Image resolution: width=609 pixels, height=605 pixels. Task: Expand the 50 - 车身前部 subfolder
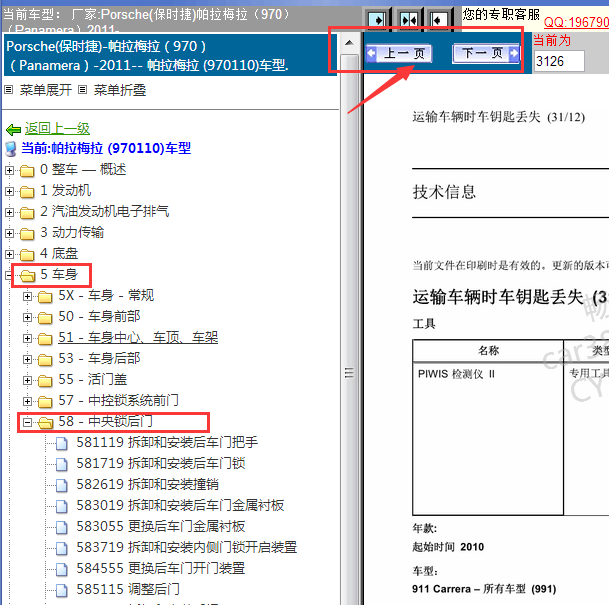[27, 317]
